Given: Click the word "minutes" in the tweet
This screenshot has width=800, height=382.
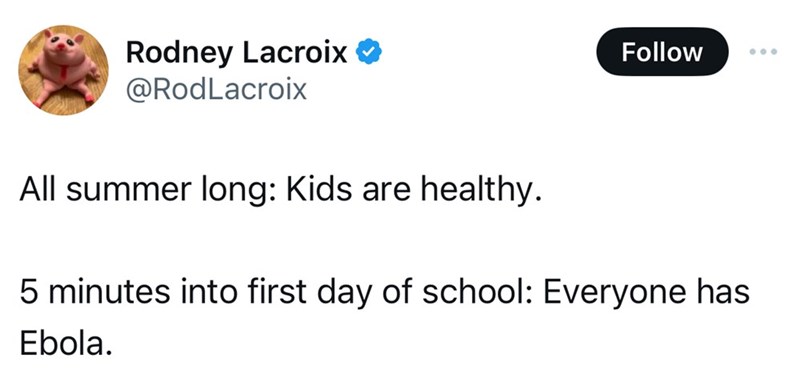Looking at the screenshot, I should (x=110, y=293).
